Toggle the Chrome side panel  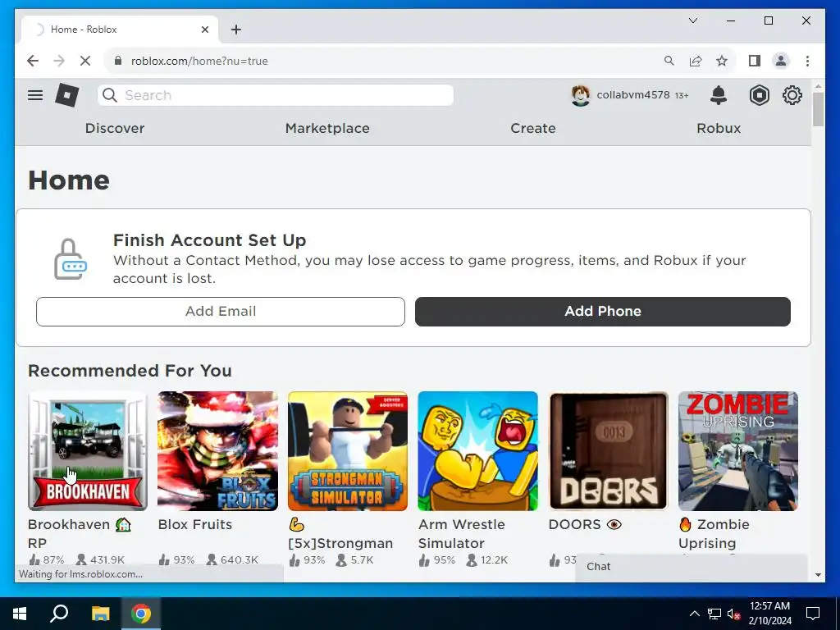pos(755,61)
